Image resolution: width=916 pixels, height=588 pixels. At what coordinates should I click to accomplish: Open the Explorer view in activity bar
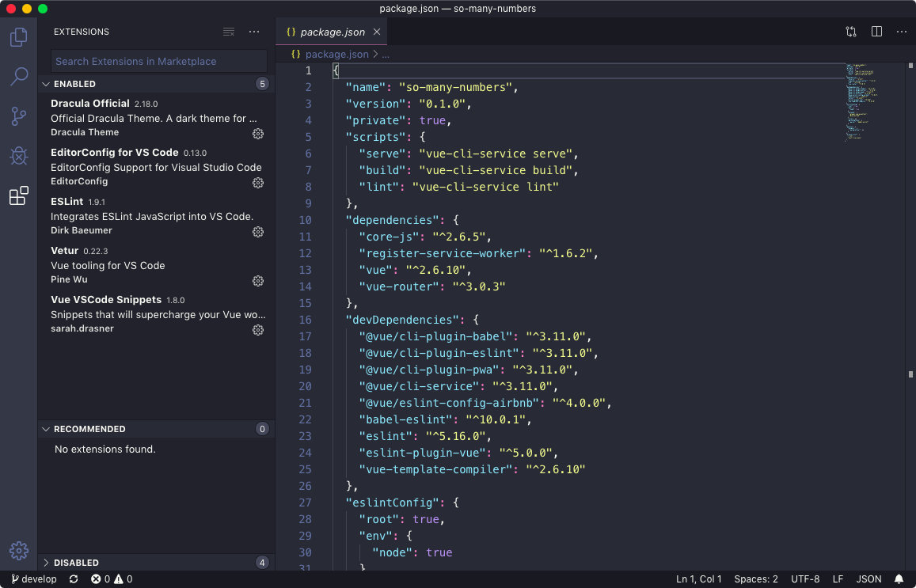pyautogui.click(x=19, y=37)
